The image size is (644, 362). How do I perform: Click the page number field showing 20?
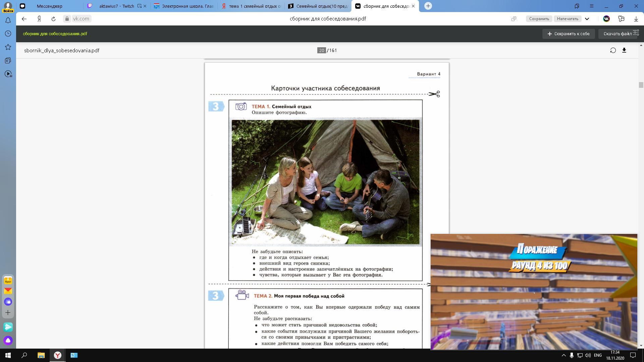321,50
